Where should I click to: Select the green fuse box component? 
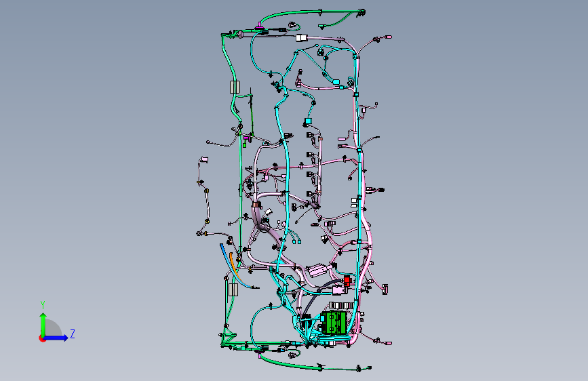coord(336,323)
